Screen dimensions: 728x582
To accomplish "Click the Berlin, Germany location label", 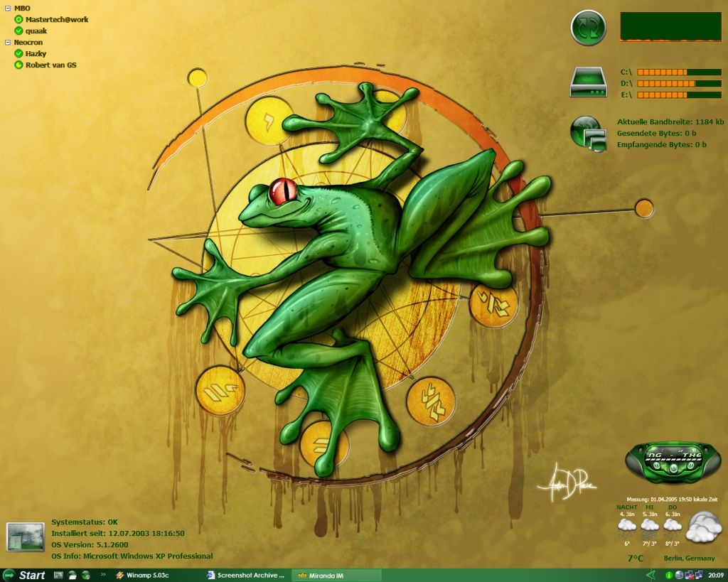I will click(689, 559).
